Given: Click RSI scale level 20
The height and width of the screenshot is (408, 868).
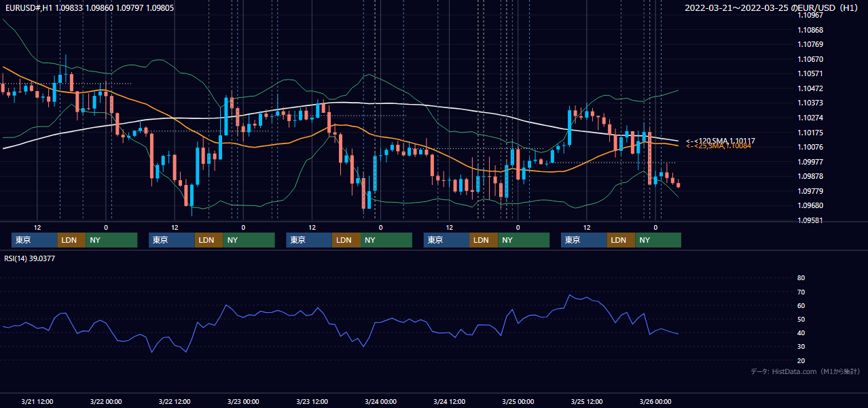Looking at the screenshot, I should (801, 360).
